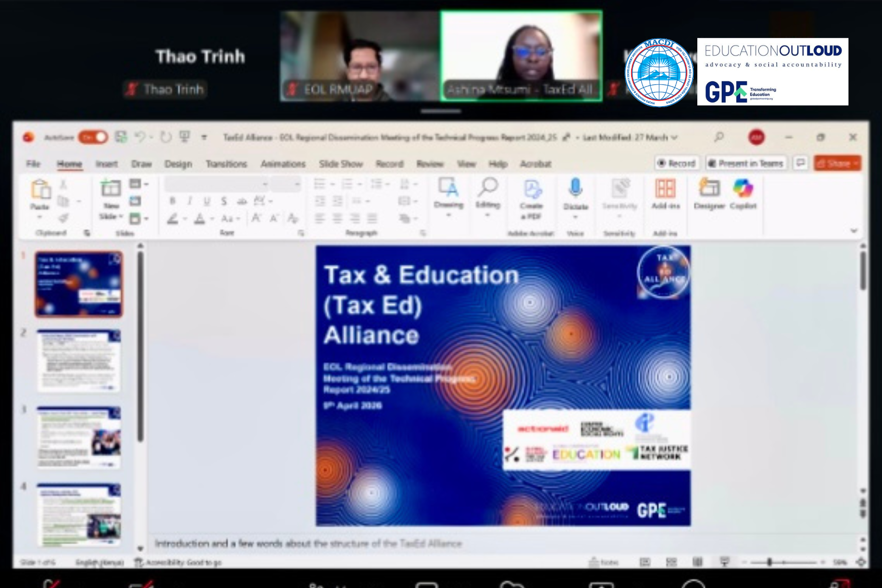Viewport: 882px width, 588px height.
Task: Click the search magnifier in title bar
Action: (719, 137)
